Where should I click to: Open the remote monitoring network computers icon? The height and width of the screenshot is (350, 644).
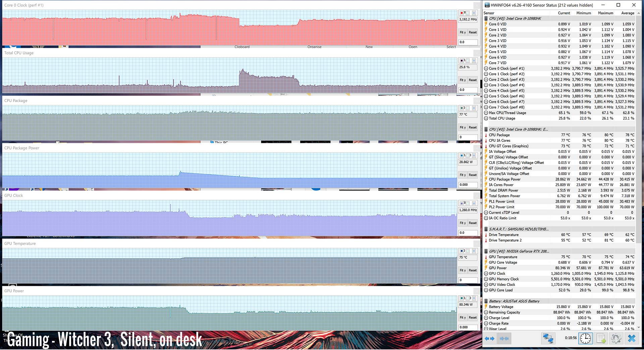(548, 338)
